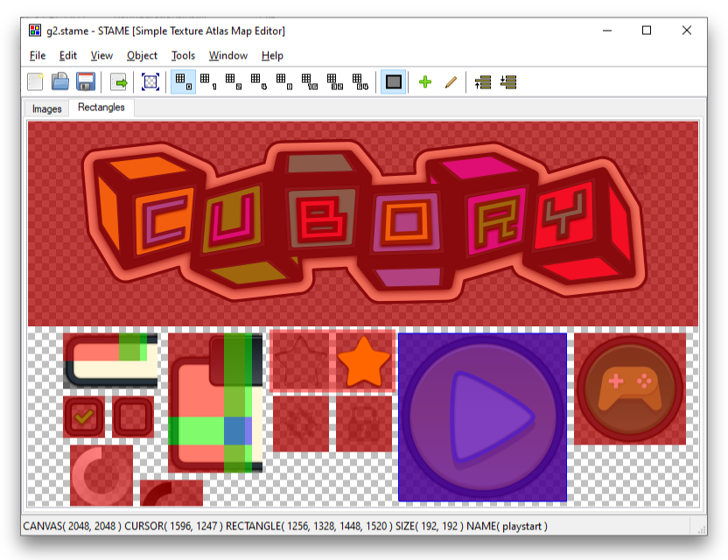Click the pencil edit icon
The image size is (728, 560).
click(451, 82)
